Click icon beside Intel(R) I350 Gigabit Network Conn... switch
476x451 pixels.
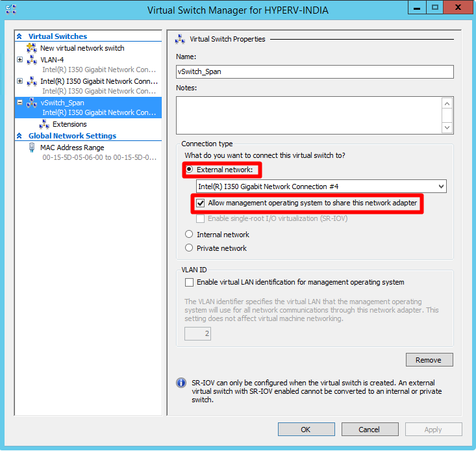(32, 81)
